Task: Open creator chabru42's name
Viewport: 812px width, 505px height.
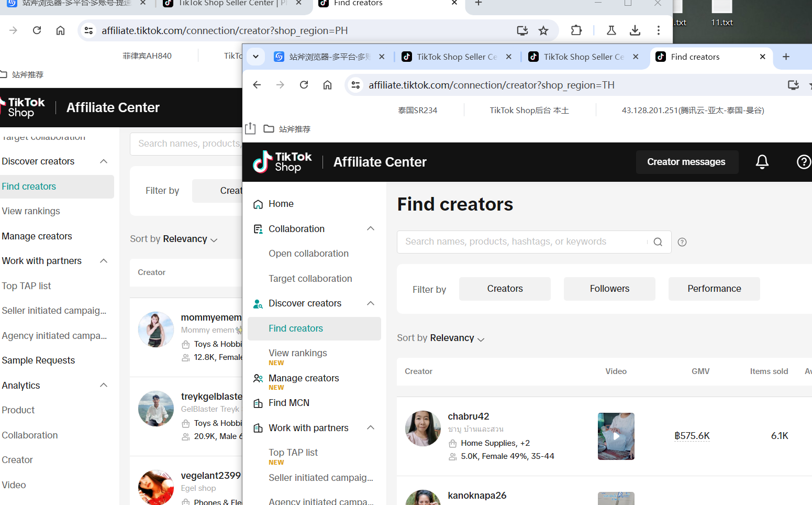Action: [469, 416]
